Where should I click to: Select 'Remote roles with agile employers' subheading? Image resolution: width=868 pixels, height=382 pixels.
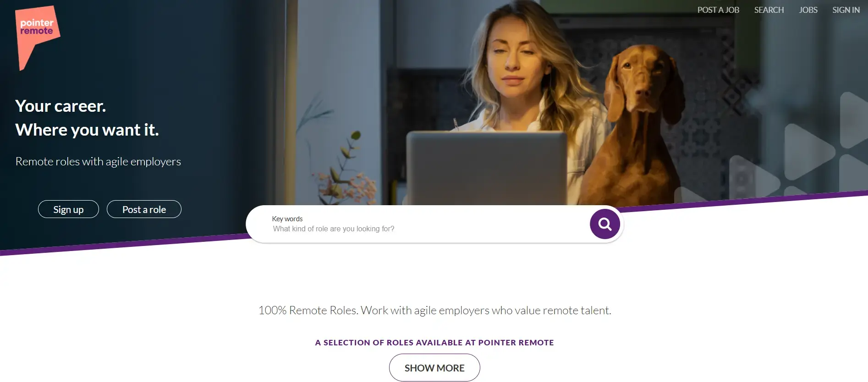(98, 162)
